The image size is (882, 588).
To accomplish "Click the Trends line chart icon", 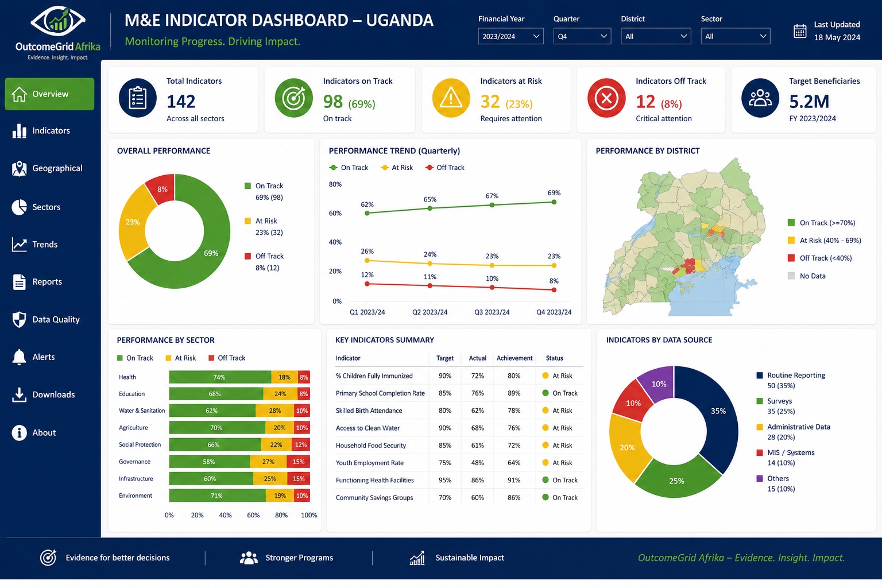I will pos(20,245).
